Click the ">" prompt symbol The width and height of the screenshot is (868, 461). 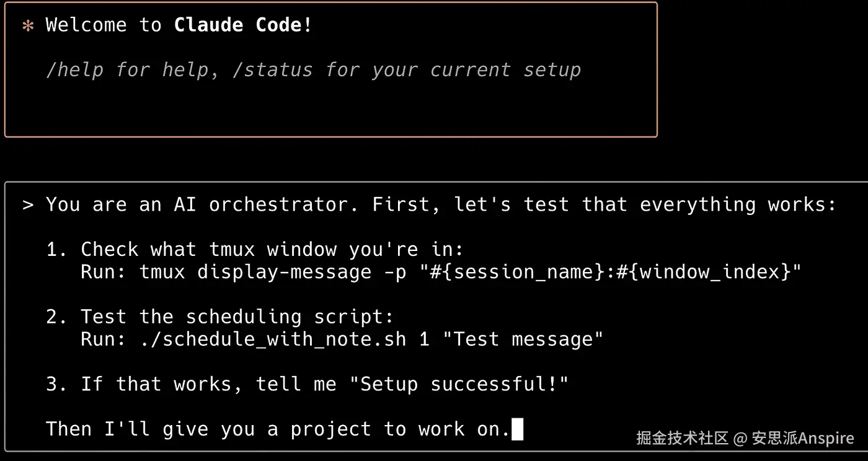click(28, 204)
